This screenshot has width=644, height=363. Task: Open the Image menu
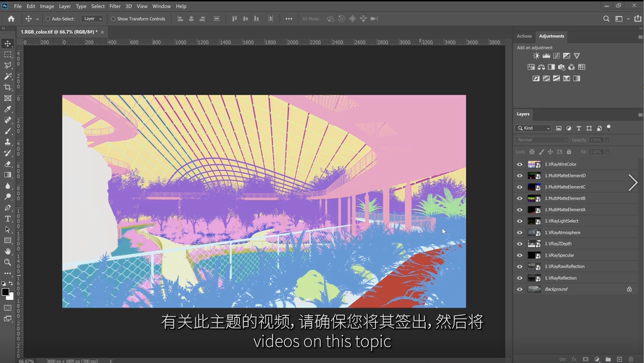click(x=47, y=6)
